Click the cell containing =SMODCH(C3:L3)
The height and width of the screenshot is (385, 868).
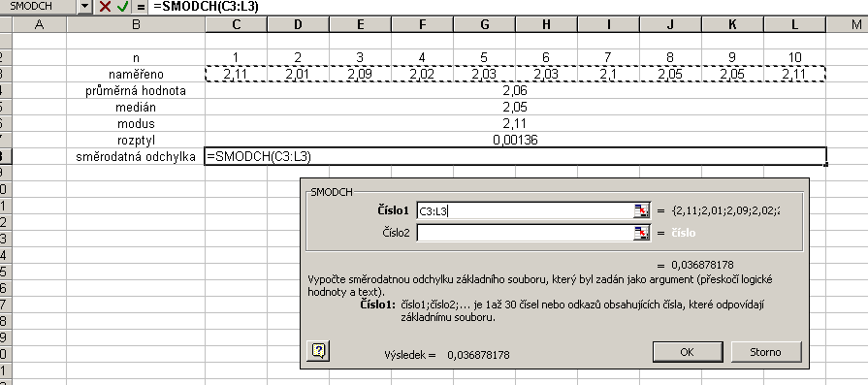point(515,156)
